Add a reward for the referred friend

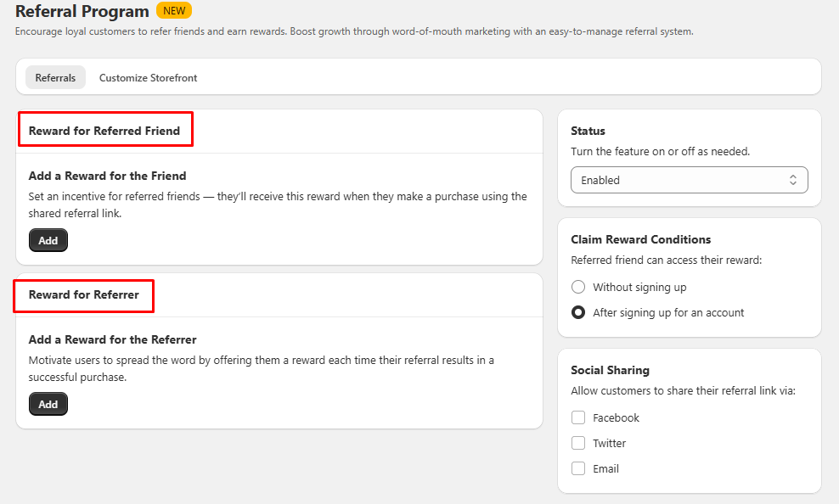pyautogui.click(x=48, y=240)
